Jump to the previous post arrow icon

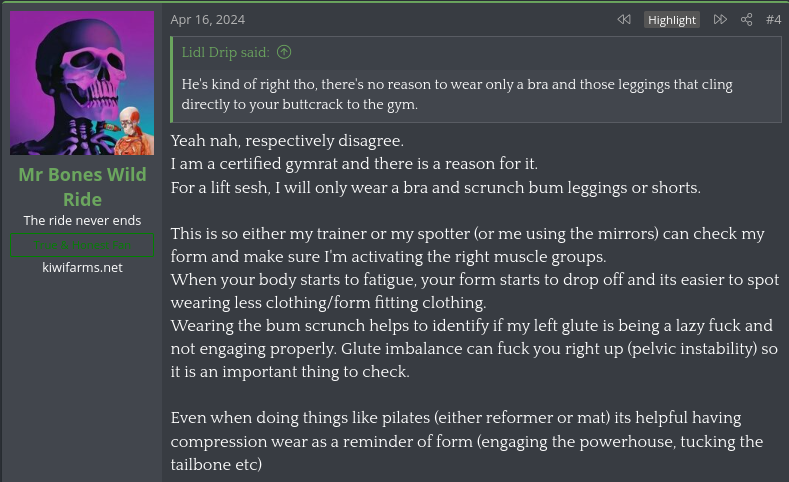click(624, 19)
